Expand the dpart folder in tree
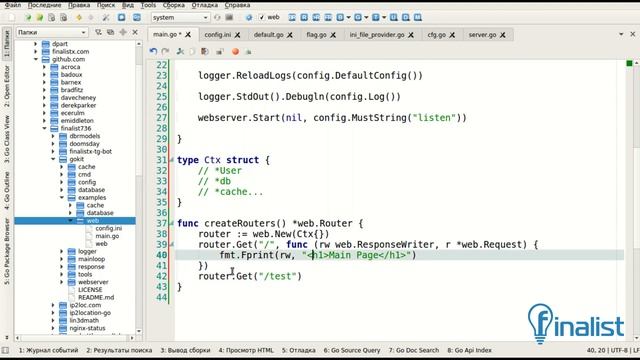This screenshot has width=640, height=360. click(x=36, y=44)
